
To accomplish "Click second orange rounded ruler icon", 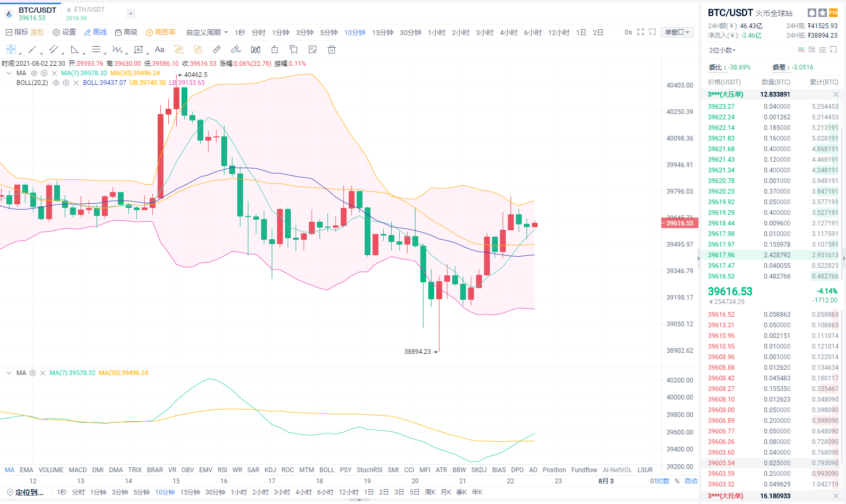I will click(x=198, y=49).
